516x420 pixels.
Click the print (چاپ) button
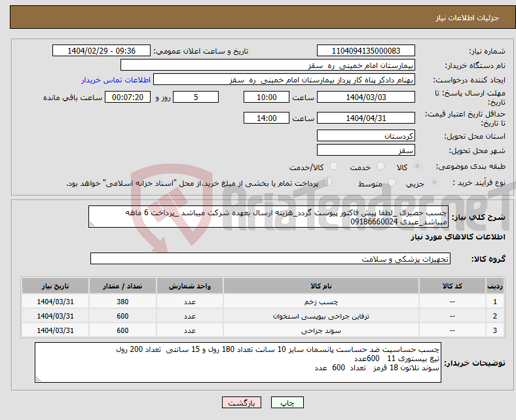287,402
